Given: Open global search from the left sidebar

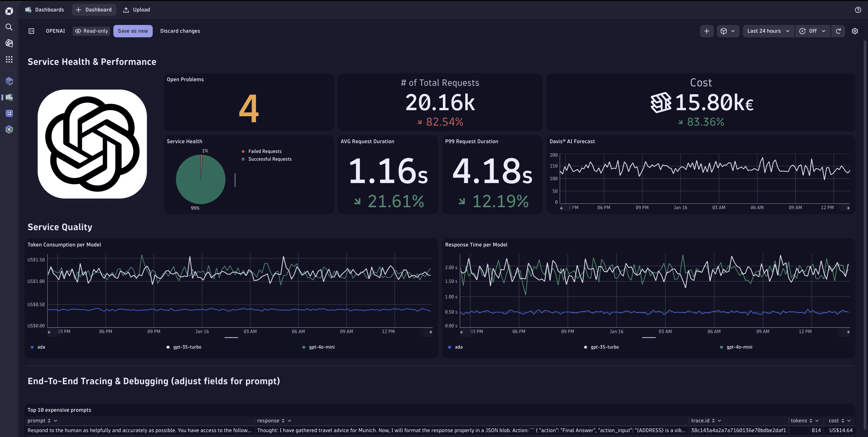Looking at the screenshot, I should [9, 27].
